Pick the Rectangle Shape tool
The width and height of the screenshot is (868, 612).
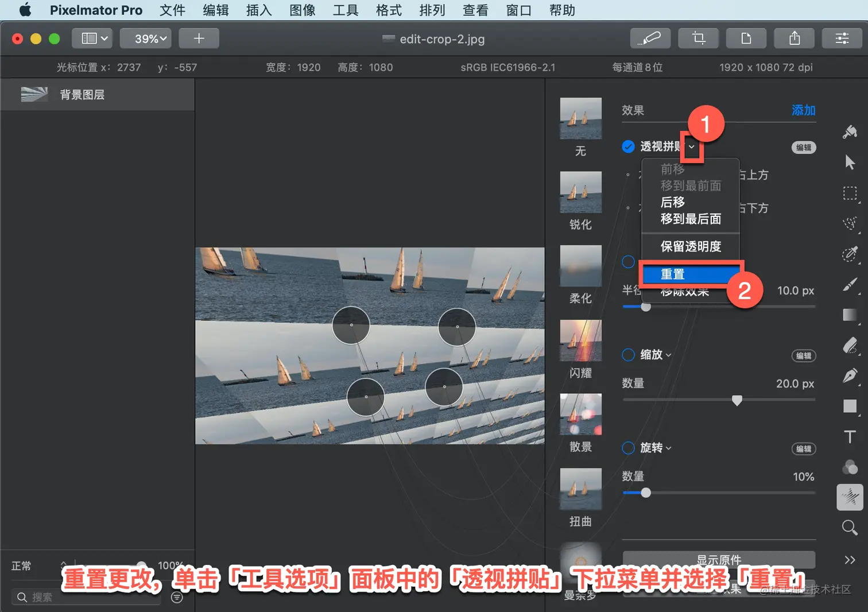click(850, 406)
